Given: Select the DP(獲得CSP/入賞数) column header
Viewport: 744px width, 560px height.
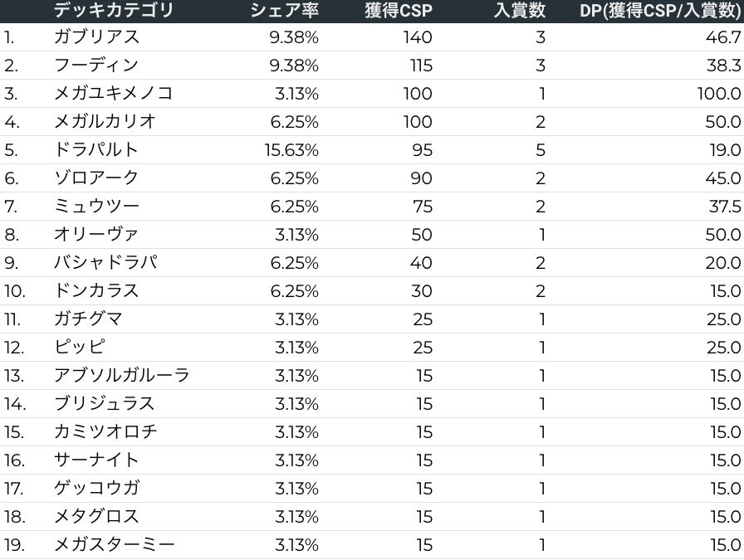Looking at the screenshot, I should click(660, 11).
